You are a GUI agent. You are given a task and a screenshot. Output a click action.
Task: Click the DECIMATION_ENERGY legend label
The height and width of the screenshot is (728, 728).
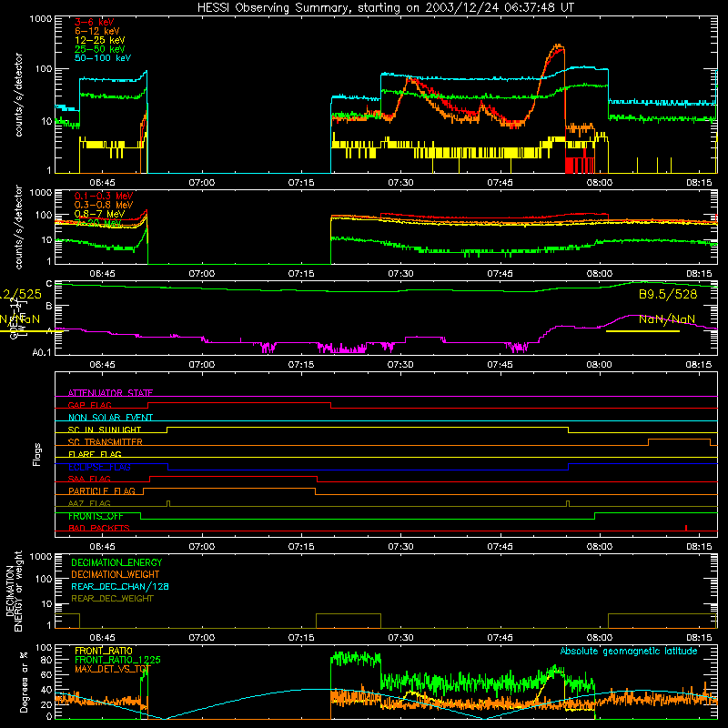tap(116, 562)
